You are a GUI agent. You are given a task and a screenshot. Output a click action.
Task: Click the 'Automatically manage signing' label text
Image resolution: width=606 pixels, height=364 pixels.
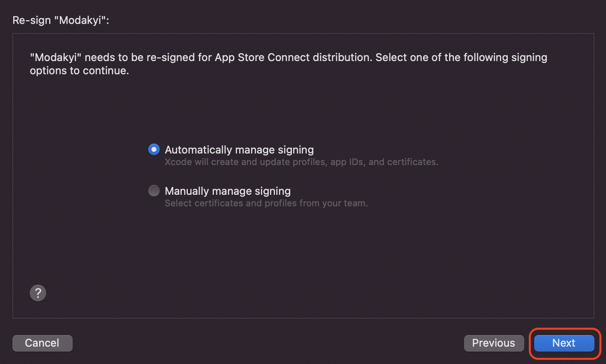pyautogui.click(x=239, y=150)
